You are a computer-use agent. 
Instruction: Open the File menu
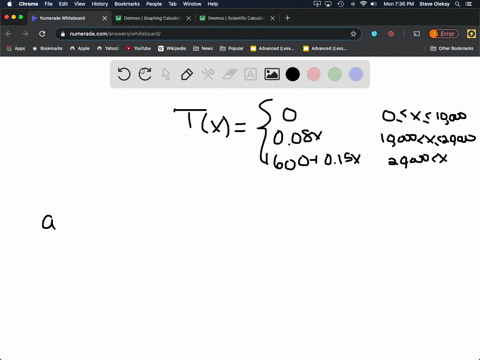(x=49, y=4)
